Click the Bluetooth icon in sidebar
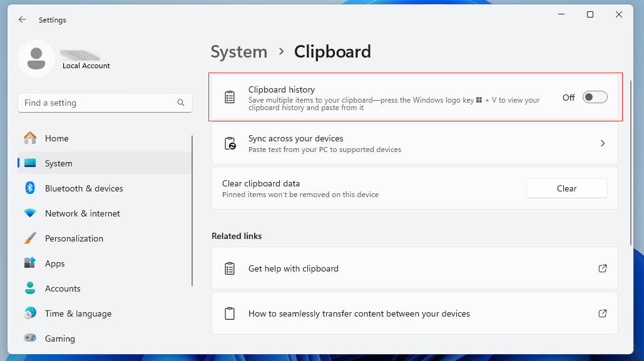Screen dimensions: 644x361 (30, 188)
